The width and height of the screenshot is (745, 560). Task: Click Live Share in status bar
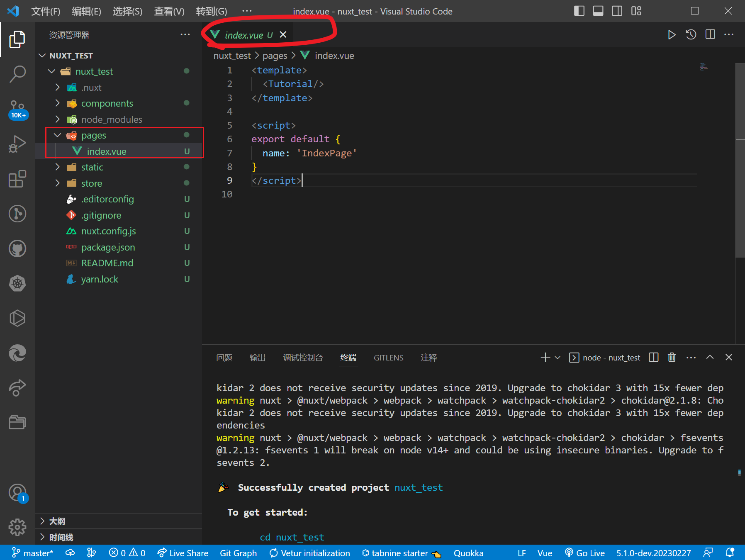coord(183,553)
